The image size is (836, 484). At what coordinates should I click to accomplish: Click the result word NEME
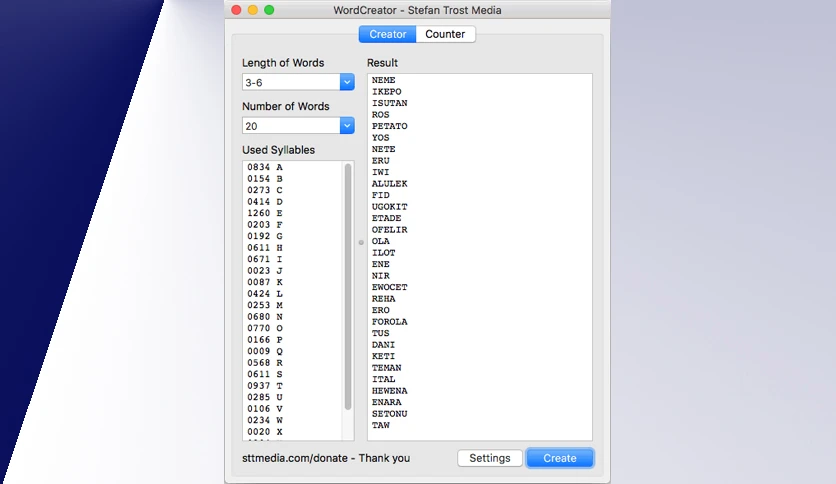coord(383,80)
